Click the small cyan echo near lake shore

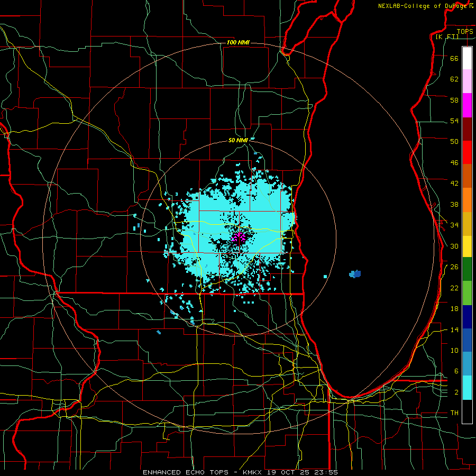coord(325,277)
